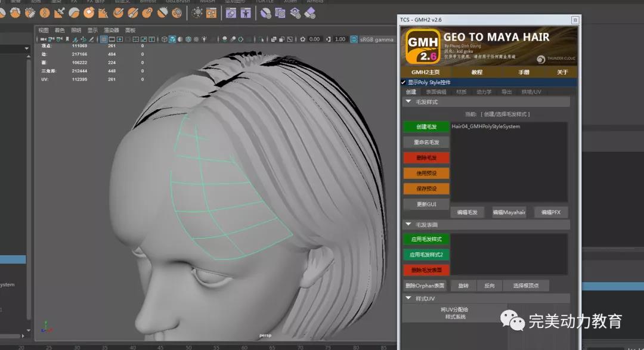This screenshot has height=350, width=644.
Task: Collapse the 样式UV section
Action: (x=408, y=298)
